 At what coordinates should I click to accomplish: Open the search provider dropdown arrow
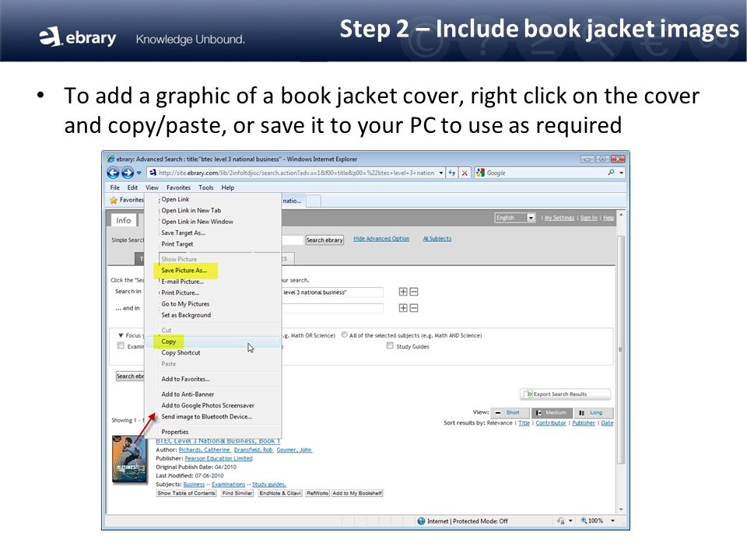click(621, 173)
